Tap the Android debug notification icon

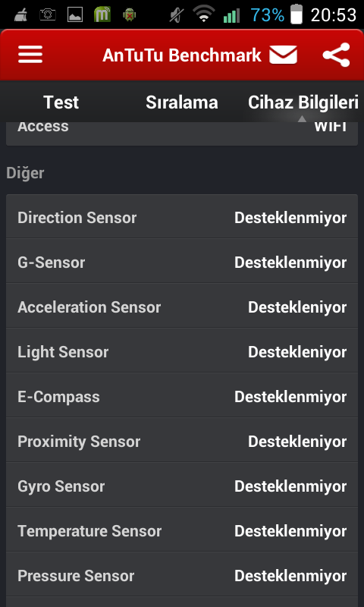(x=129, y=15)
